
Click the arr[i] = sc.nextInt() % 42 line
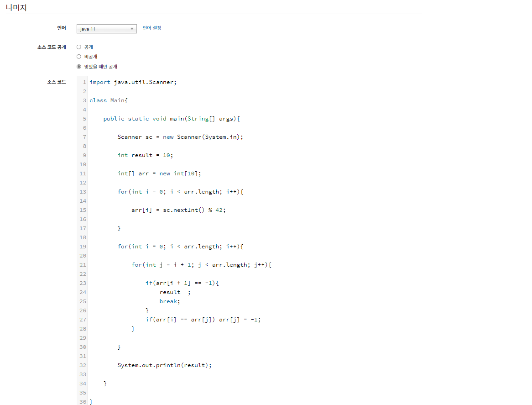[x=178, y=210]
